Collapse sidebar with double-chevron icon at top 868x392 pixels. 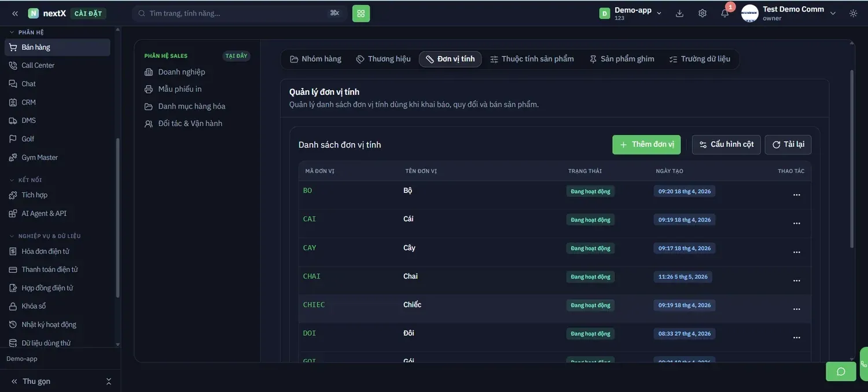[x=15, y=13]
